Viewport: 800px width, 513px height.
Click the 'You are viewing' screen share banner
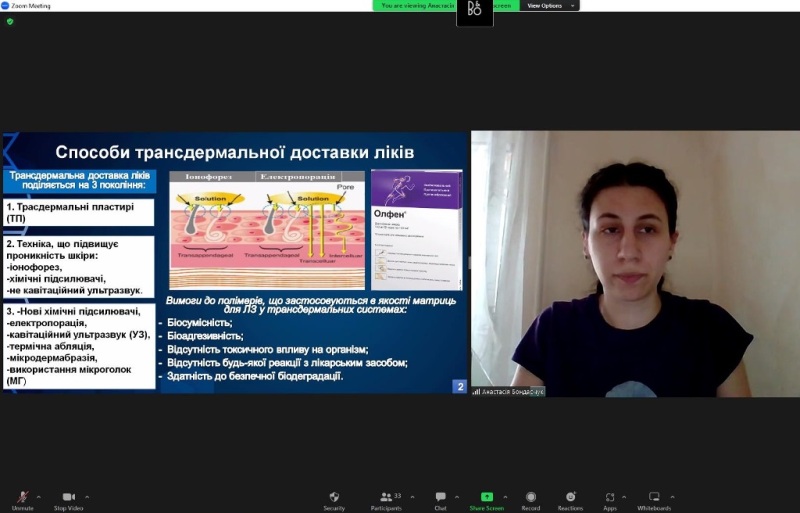point(417,6)
